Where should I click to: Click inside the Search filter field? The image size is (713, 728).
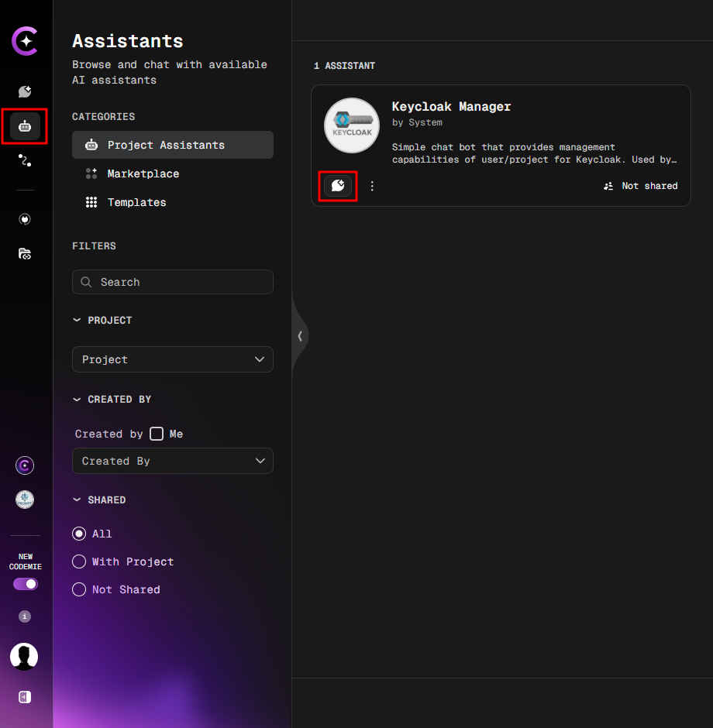[172, 282]
